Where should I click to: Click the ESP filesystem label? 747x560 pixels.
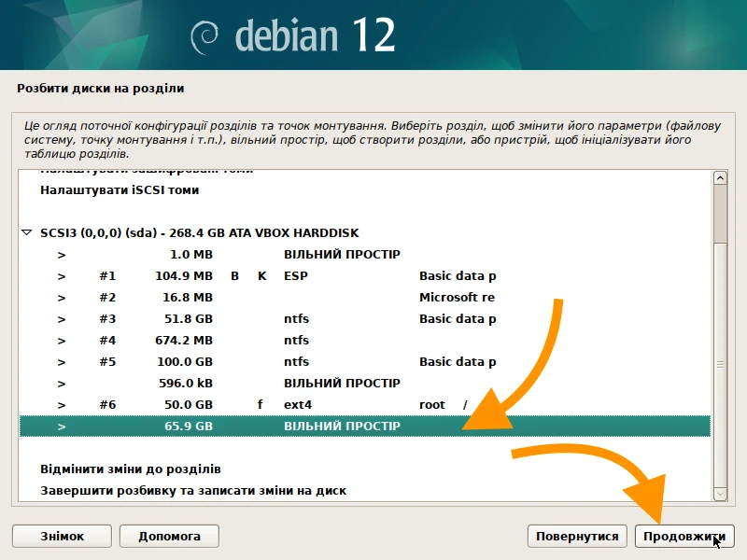[x=296, y=275]
